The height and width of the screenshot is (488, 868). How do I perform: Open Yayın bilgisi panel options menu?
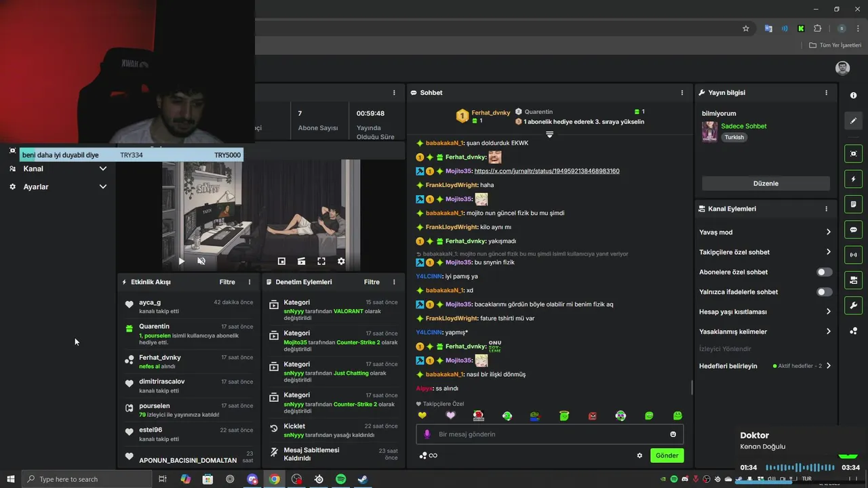tap(826, 93)
